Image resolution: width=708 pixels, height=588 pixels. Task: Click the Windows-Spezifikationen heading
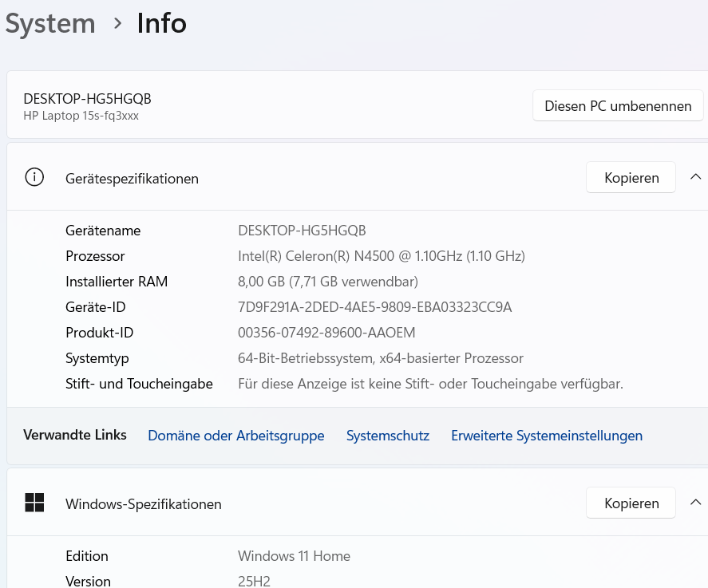coord(144,504)
